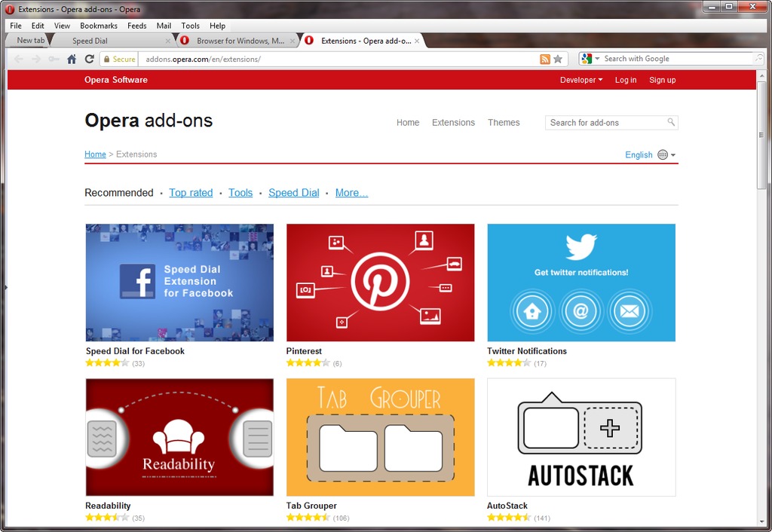This screenshot has height=532, width=772.
Task: Click the address bar URL field
Action: click(x=337, y=59)
